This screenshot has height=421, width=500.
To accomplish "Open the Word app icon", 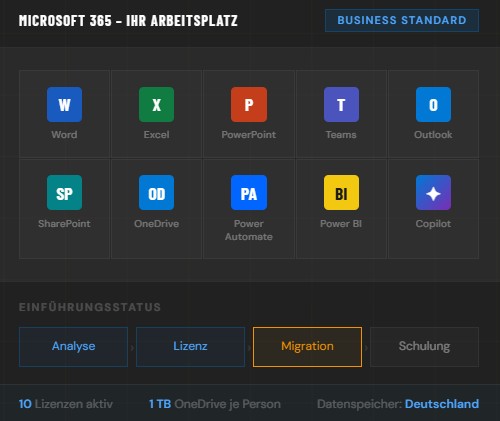I will (64, 104).
